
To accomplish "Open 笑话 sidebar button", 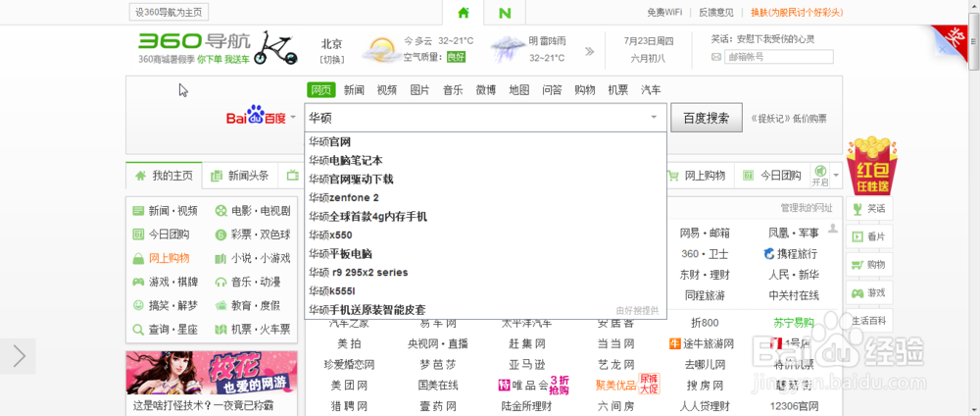I will [869, 208].
